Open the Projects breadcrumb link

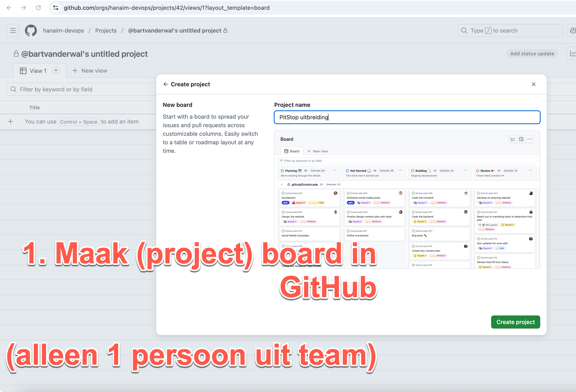pyautogui.click(x=106, y=31)
